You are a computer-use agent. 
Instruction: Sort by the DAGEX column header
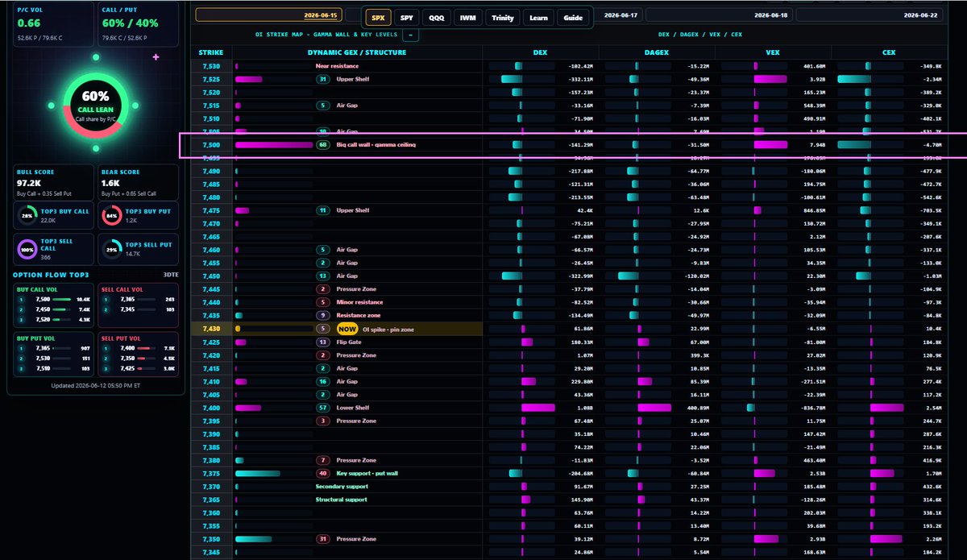pos(657,52)
